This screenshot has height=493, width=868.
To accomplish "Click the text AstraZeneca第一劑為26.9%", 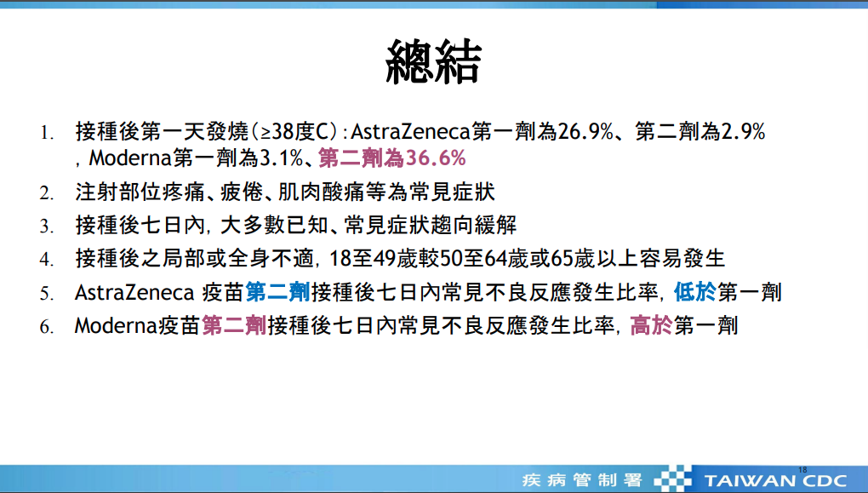I will coord(483,132).
